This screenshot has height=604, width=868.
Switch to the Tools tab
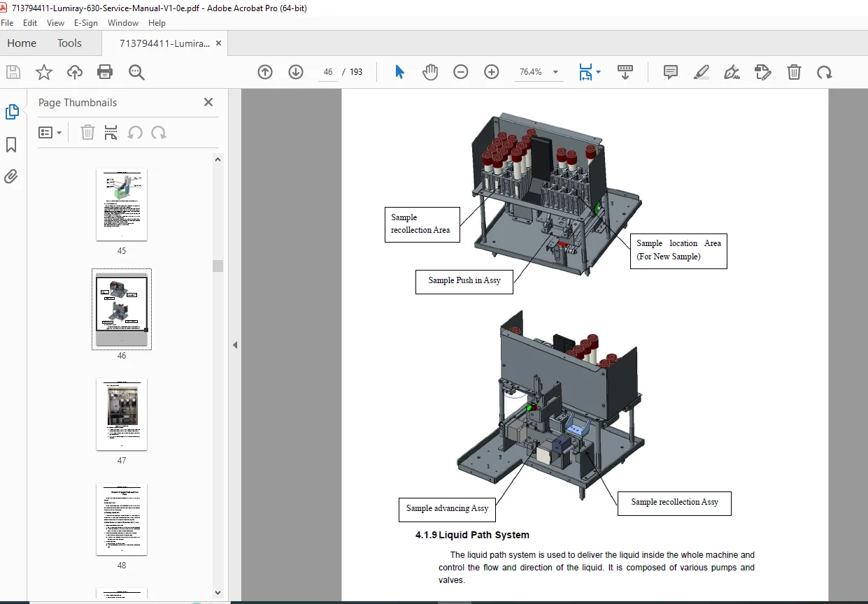(69, 43)
